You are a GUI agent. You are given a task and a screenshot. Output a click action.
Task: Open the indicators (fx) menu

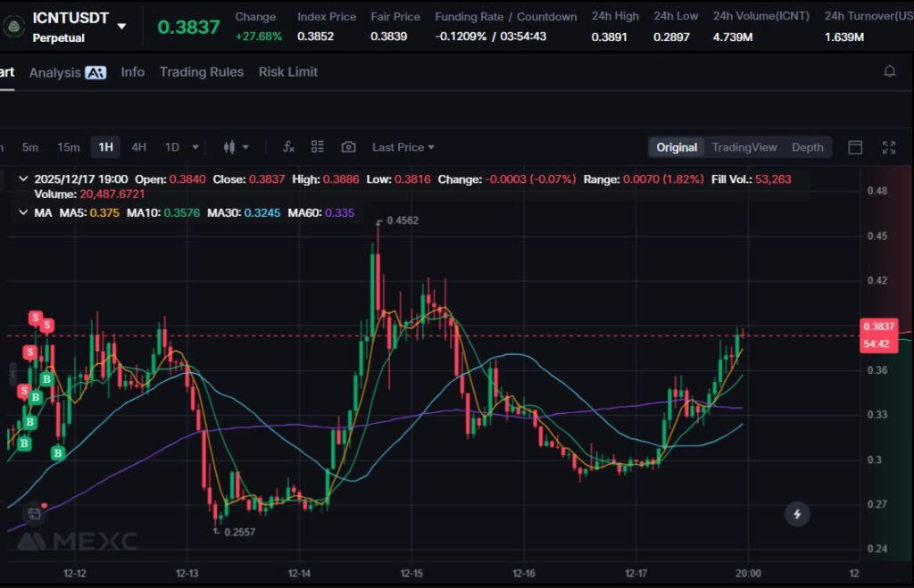coord(288,147)
